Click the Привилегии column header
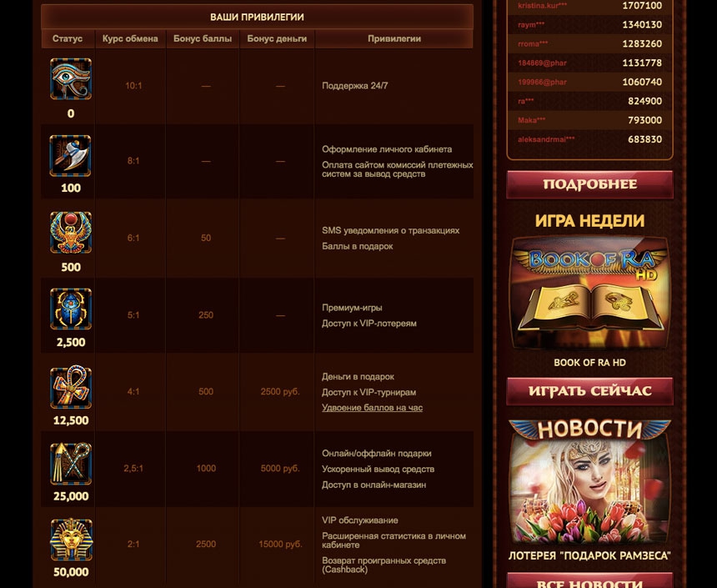This screenshot has width=717, height=588. 394,39
